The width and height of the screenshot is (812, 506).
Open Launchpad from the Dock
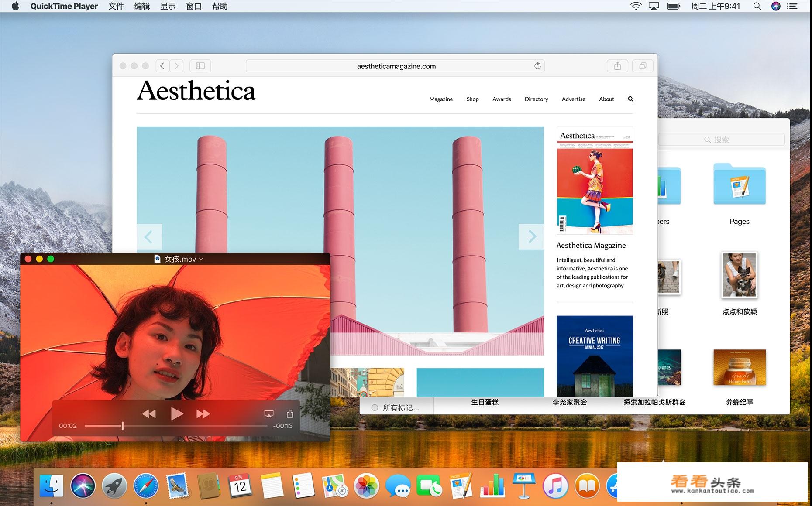[x=114, y=485]
